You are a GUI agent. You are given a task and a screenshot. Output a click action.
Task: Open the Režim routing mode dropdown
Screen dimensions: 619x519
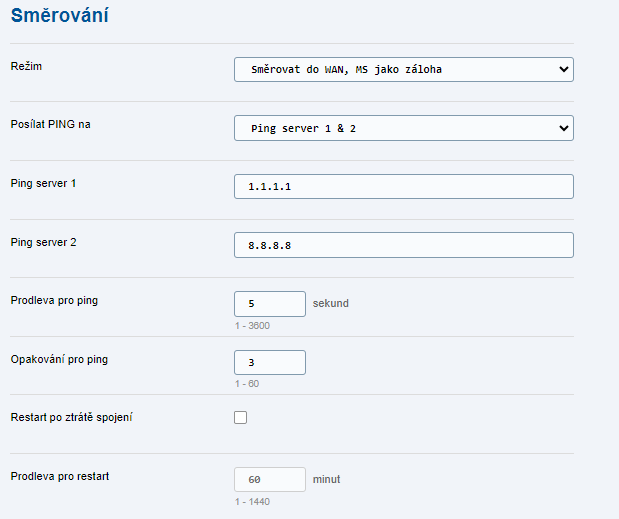pyautogui.click(x=403, y=69)
